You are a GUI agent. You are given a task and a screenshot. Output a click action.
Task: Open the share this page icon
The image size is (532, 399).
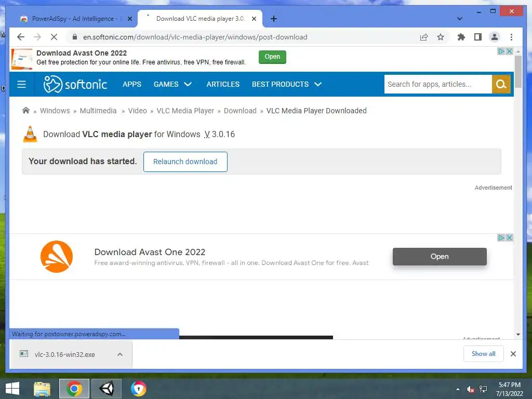pos(424,37)
